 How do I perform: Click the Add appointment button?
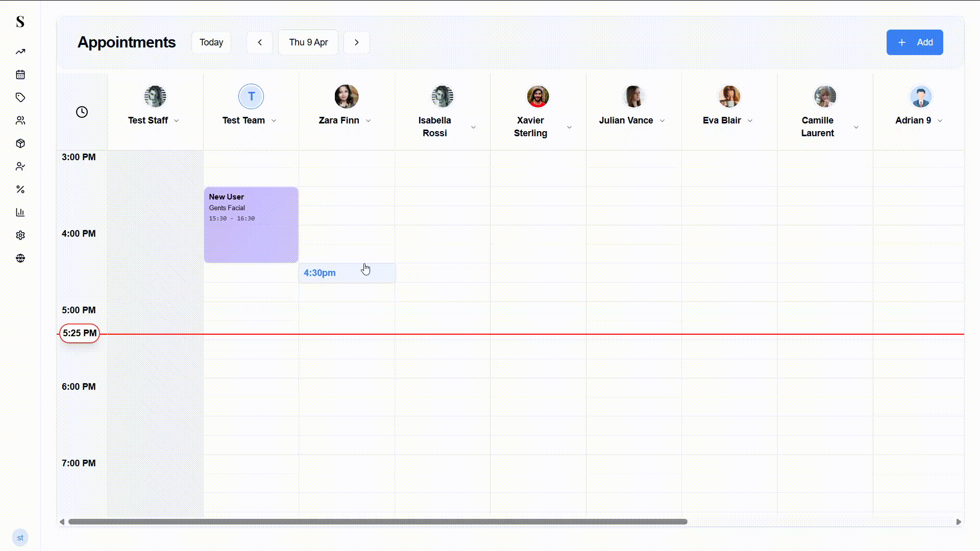[x=914, y=42]
